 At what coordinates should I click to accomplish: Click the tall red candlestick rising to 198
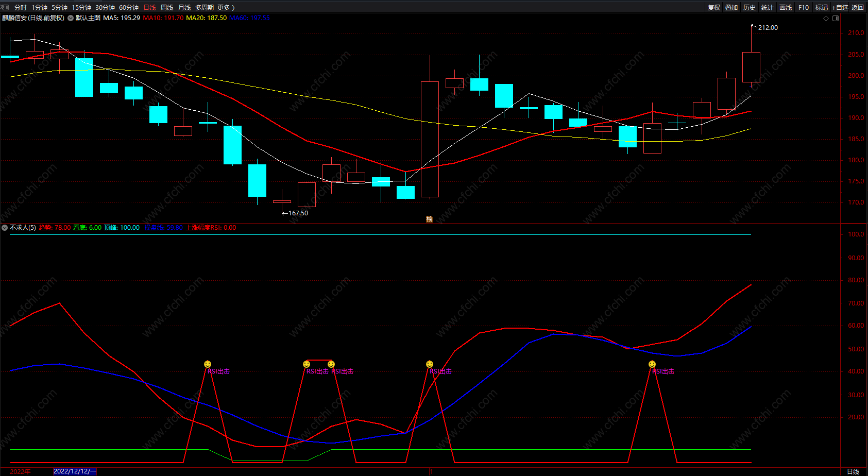(430, 139)
